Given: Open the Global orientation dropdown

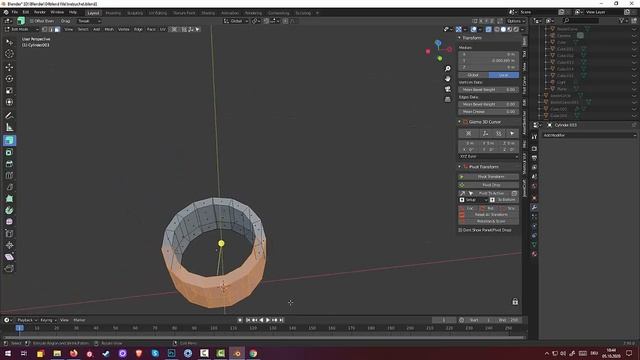Looking at the screenshot, I should [236, 21].
